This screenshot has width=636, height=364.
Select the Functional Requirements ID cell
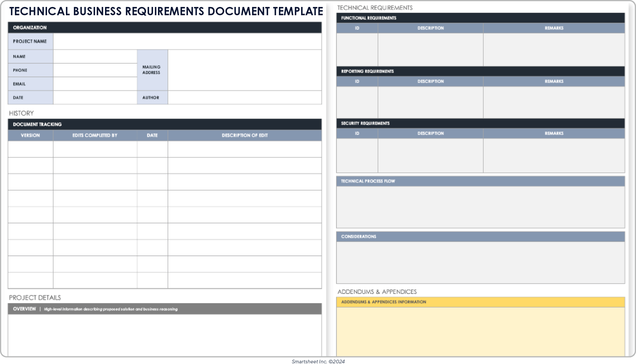click(x=357, y=50)
